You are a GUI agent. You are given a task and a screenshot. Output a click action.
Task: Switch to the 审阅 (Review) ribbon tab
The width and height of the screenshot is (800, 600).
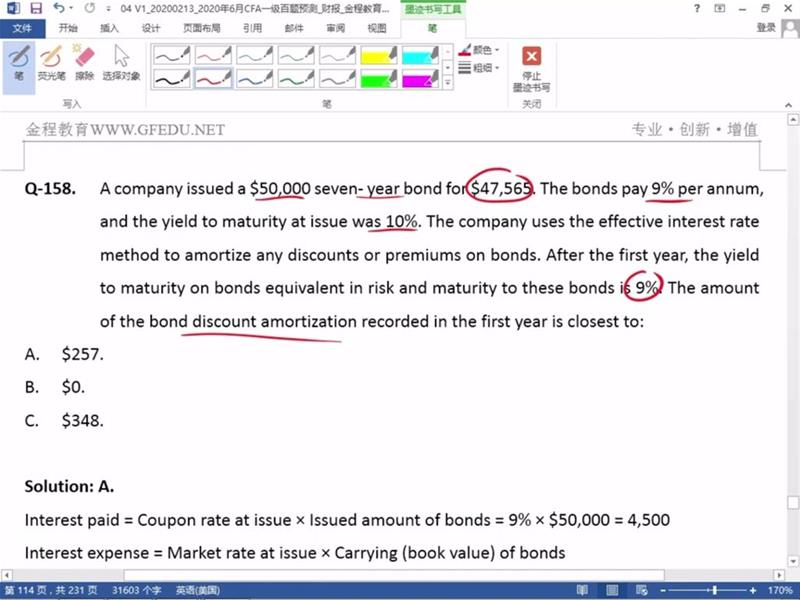[335, 28]
